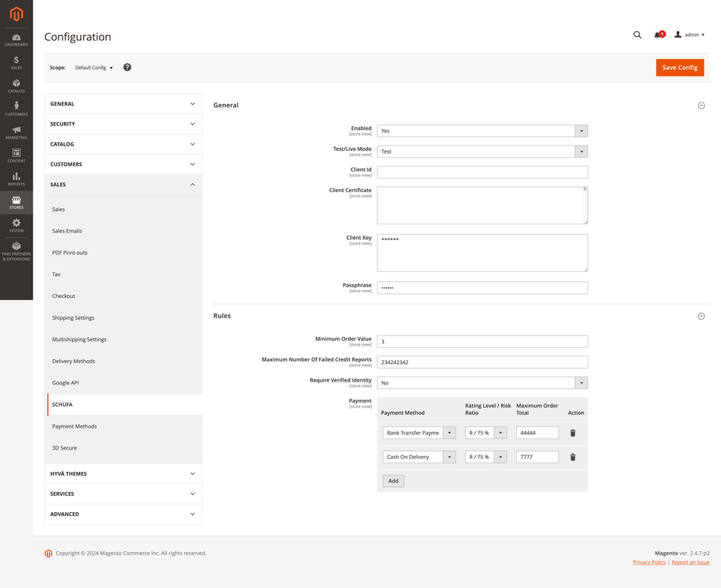Open the Dashboard icon in sidebar
721x588 pixels.
click(x=16, y=40)
